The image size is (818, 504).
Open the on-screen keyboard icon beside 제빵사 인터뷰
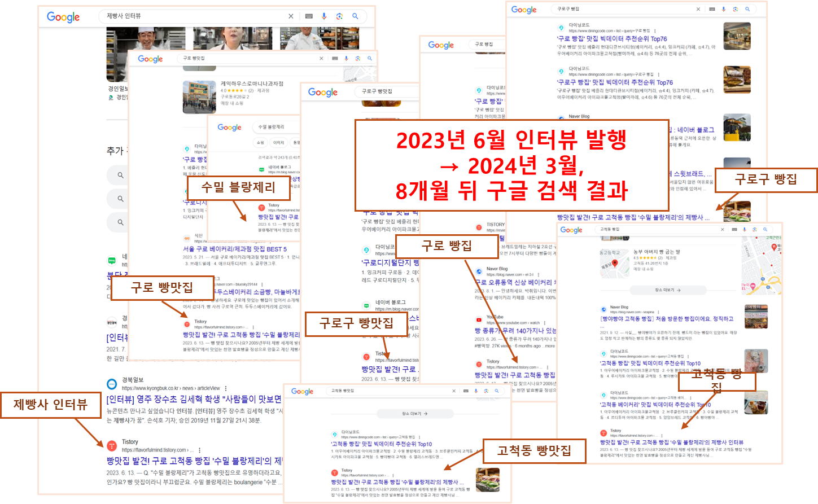coord(308,16)
